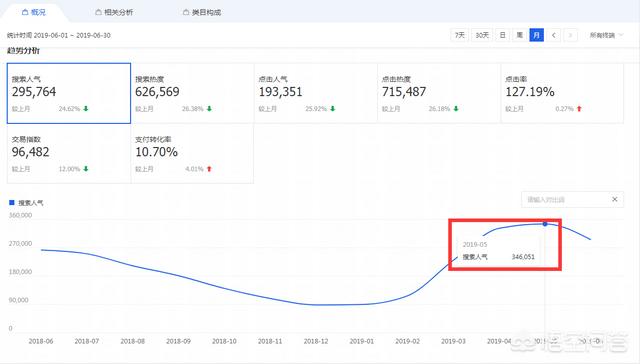Click the 2018-06 axis label
Image resolution: width=640 pixels, height=364 pixels.
(x=41, y=341)
